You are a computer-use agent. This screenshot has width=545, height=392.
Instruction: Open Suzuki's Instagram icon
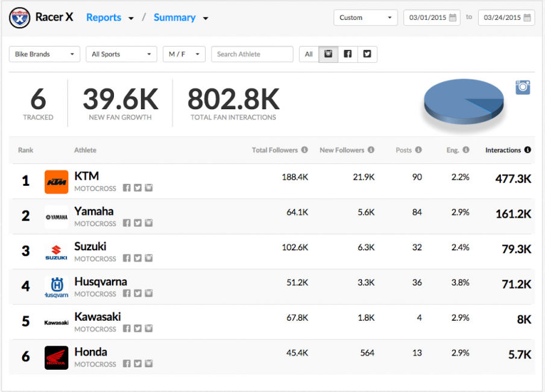(148, 258)
